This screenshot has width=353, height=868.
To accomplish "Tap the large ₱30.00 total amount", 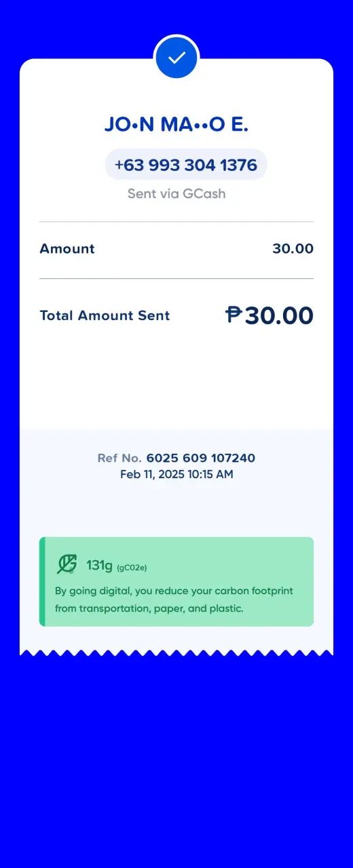I will click(x=270, y=315).
